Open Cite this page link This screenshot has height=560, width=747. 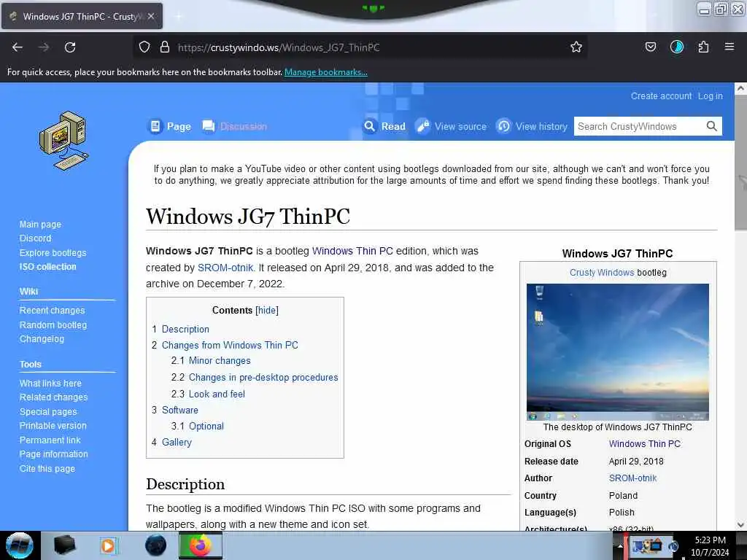tap(47, 468)
